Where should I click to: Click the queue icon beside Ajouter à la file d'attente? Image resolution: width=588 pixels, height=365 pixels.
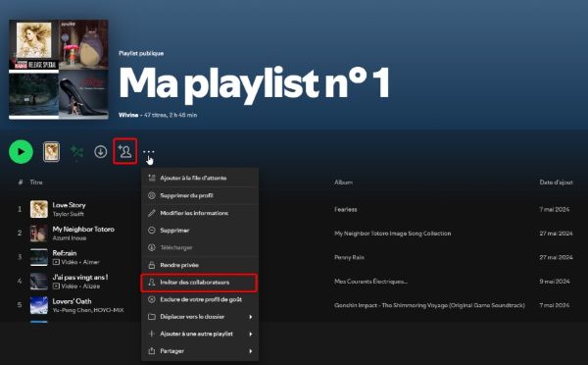coord(152,178)
